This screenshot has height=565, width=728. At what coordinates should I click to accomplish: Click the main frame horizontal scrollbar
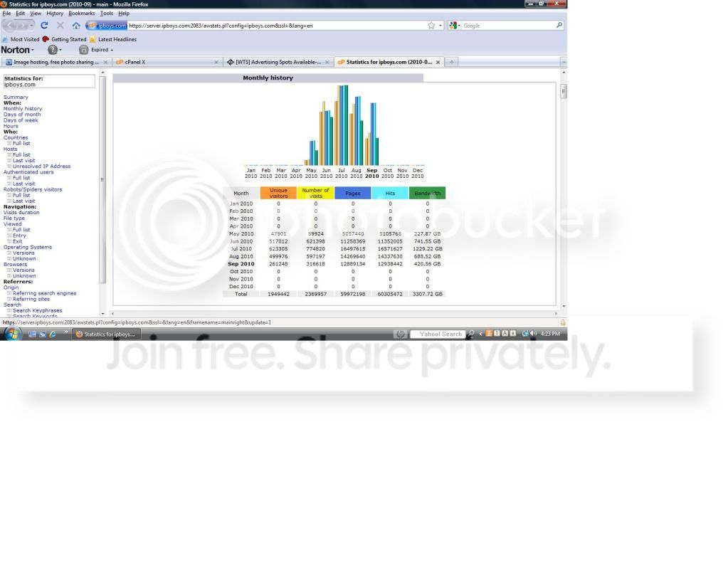334,313
